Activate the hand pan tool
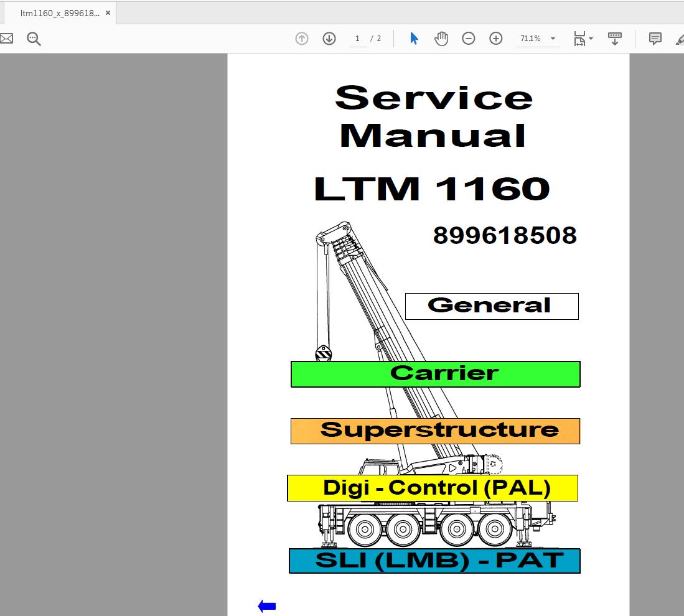 [441, 39]
